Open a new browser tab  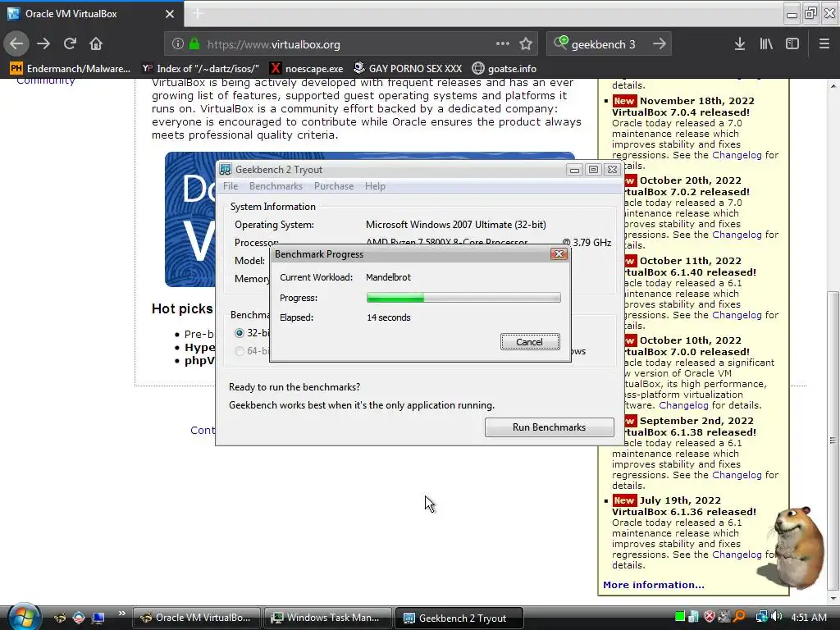click(x=198, y=14)
